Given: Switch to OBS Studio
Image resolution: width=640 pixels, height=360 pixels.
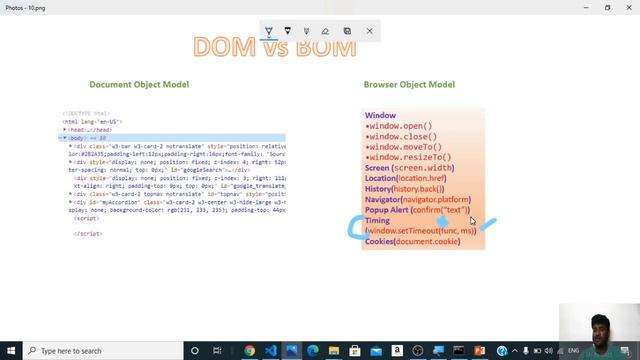Looking at the screenshot, I should click(x=418, y=351).
